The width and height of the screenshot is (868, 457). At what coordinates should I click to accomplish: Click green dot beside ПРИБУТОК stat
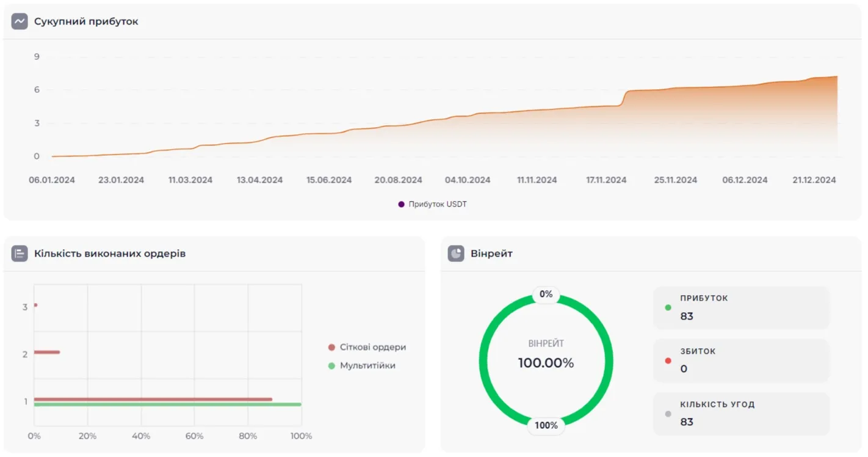tap(668, 307)
